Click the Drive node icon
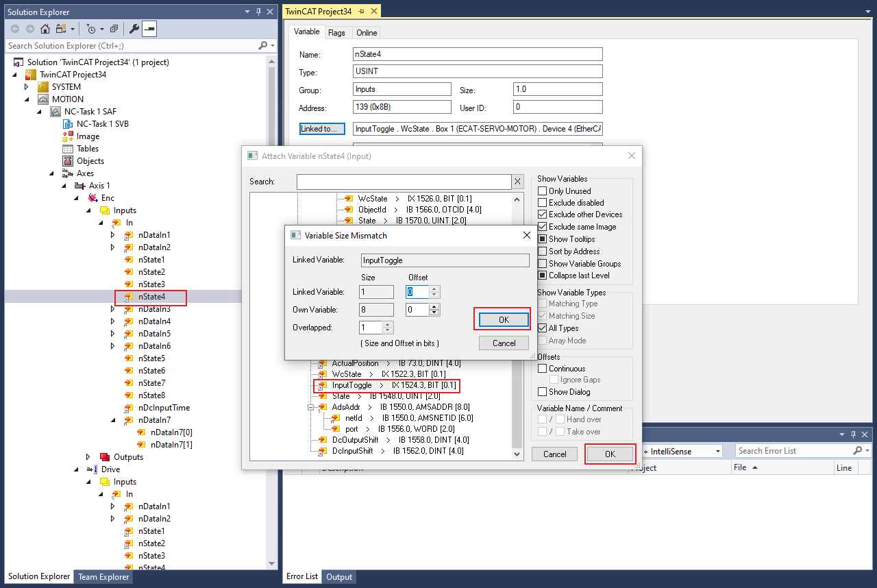 92,469
